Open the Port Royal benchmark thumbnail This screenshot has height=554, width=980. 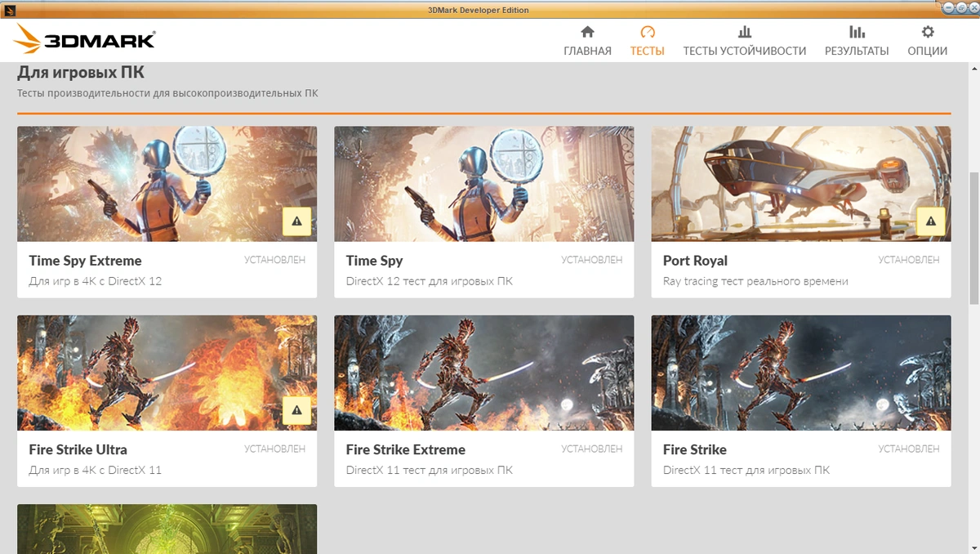[801, 184]
